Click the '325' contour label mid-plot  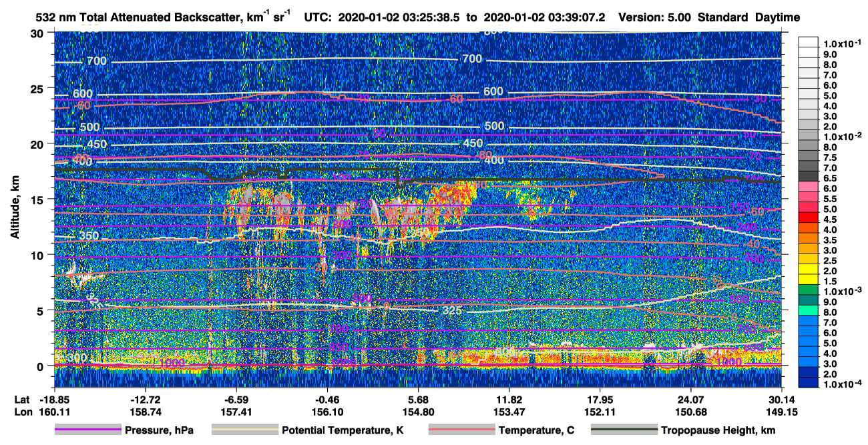tap(452, 311)
